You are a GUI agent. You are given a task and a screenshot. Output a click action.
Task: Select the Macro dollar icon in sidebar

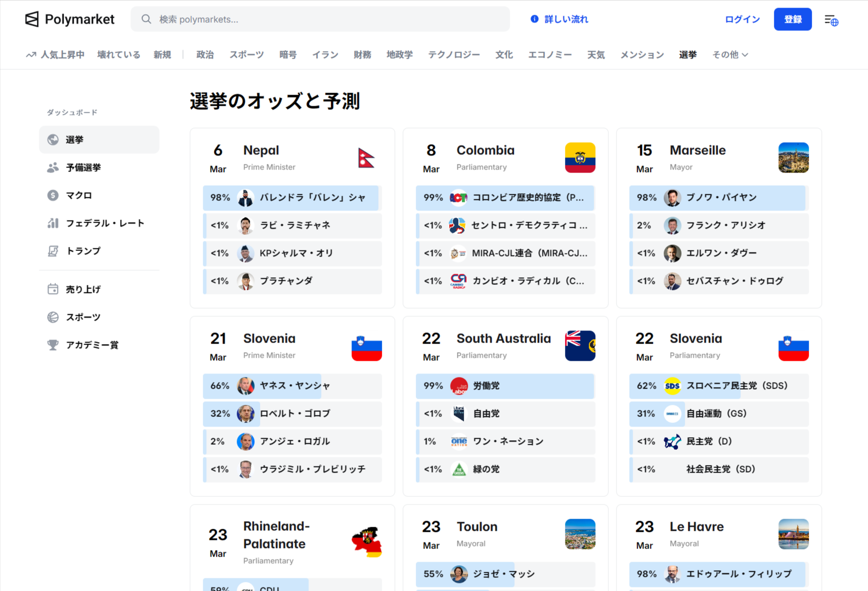pos(53,195)
